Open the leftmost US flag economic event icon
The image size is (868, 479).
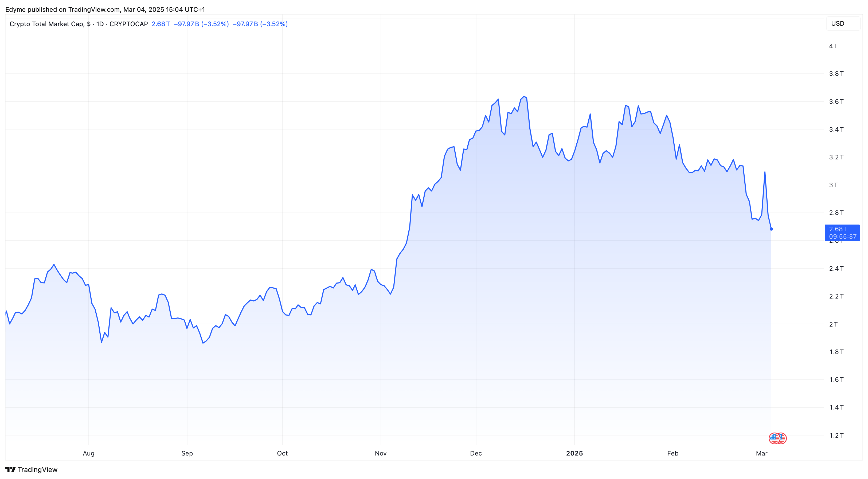774,438
